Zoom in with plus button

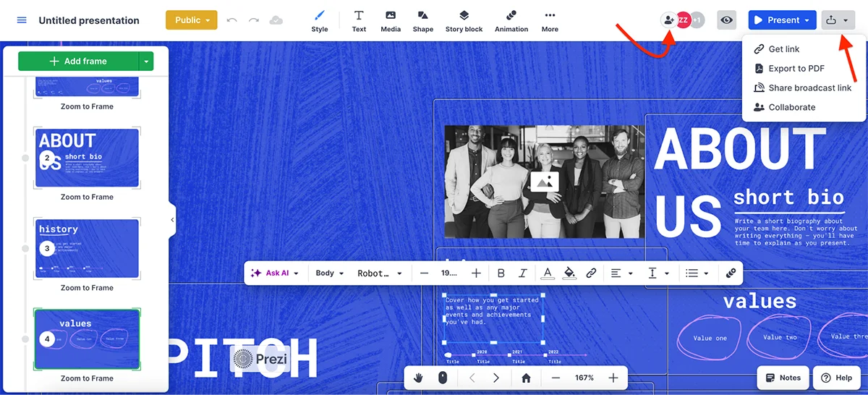(613, 378)
